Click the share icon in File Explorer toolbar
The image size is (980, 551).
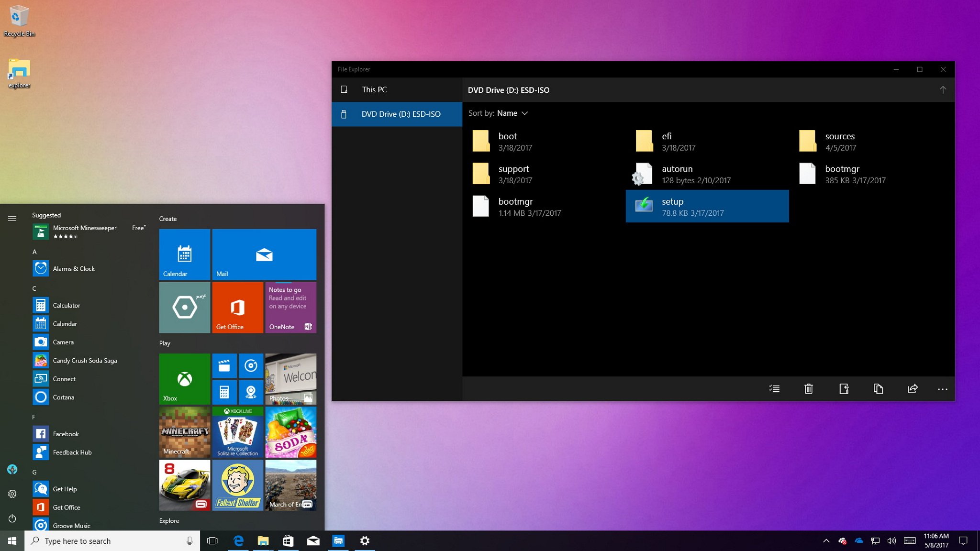coord(913,388)
